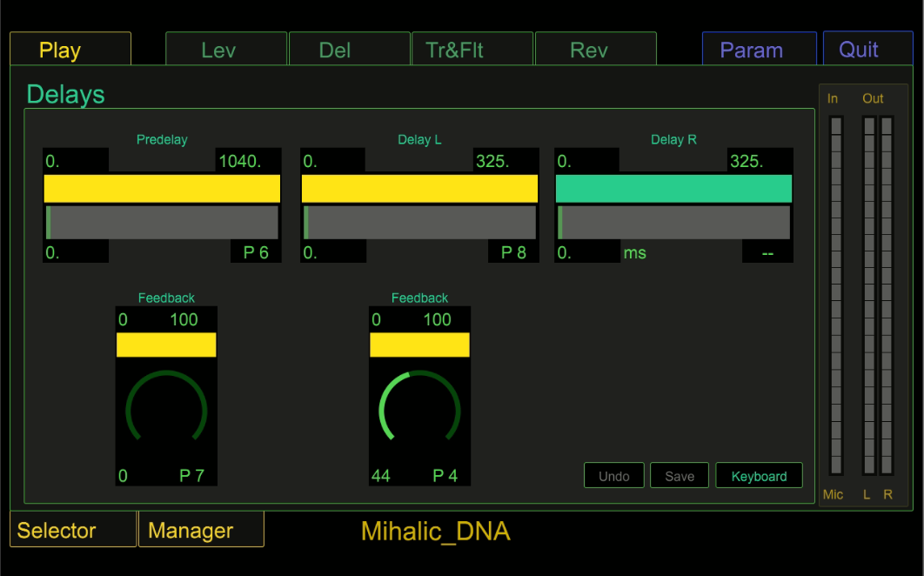Click the Delay L gray value slider

(x=419, y=222)
